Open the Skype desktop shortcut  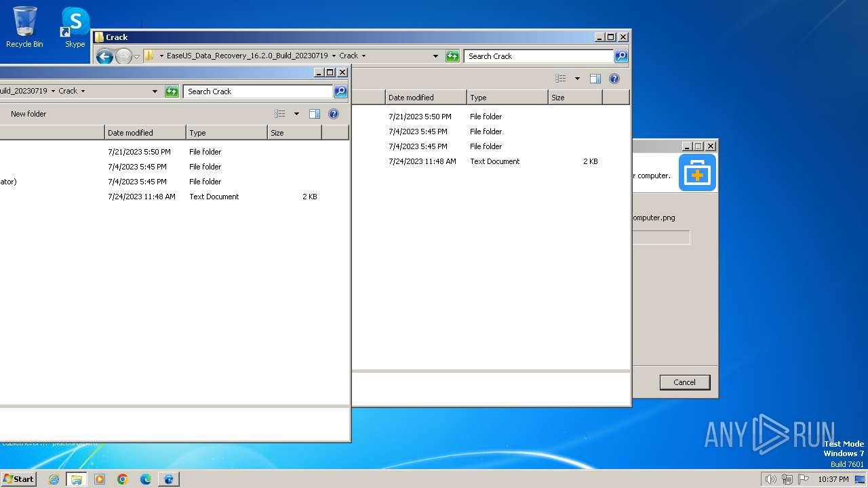click(x=75, y=27)
